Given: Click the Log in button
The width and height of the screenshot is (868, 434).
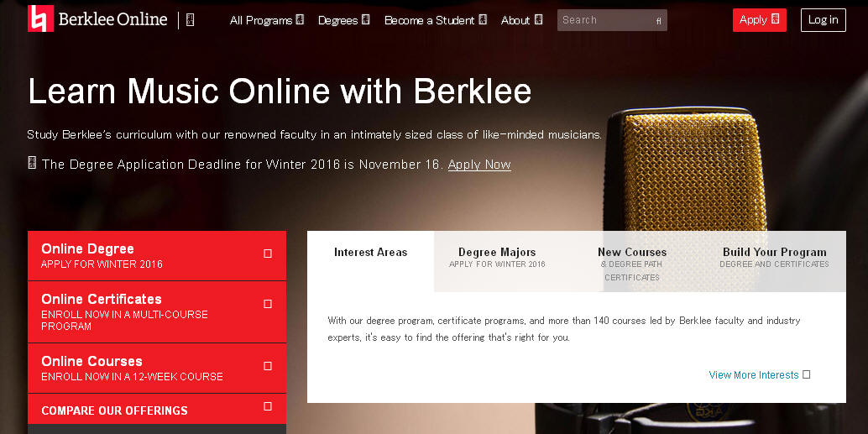Looking at the screenshot, I should tap(824, 20).
